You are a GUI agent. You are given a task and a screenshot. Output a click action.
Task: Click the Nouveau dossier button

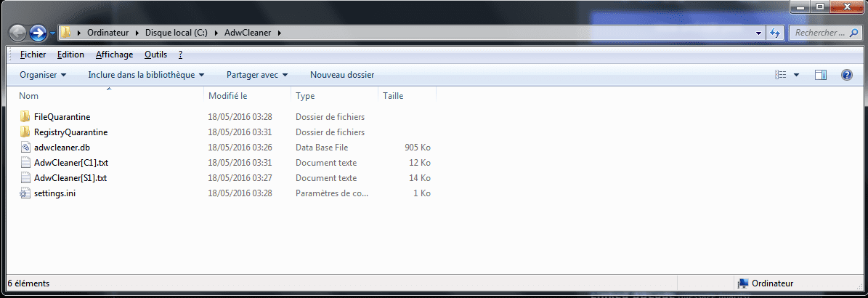(x=342, y=75)
